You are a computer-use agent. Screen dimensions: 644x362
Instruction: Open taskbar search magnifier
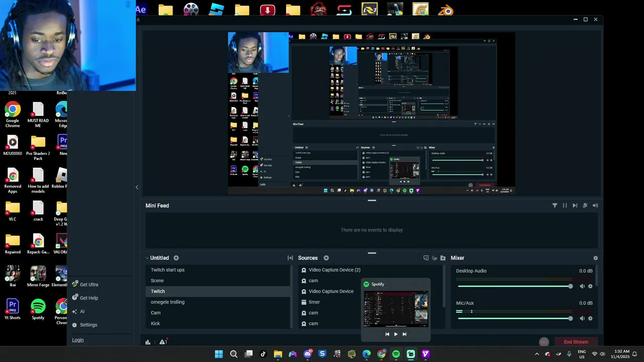click(x=233, y=354)
